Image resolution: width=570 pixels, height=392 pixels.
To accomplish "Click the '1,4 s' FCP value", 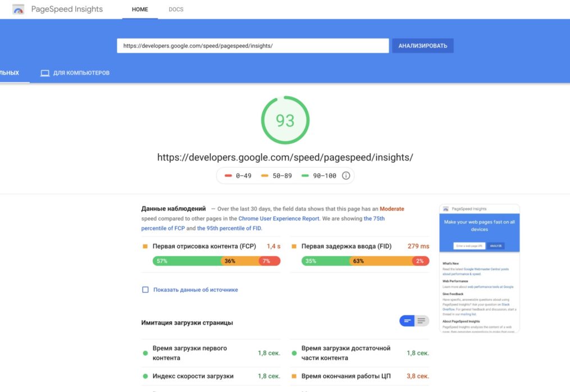I will tap(273, 246).
